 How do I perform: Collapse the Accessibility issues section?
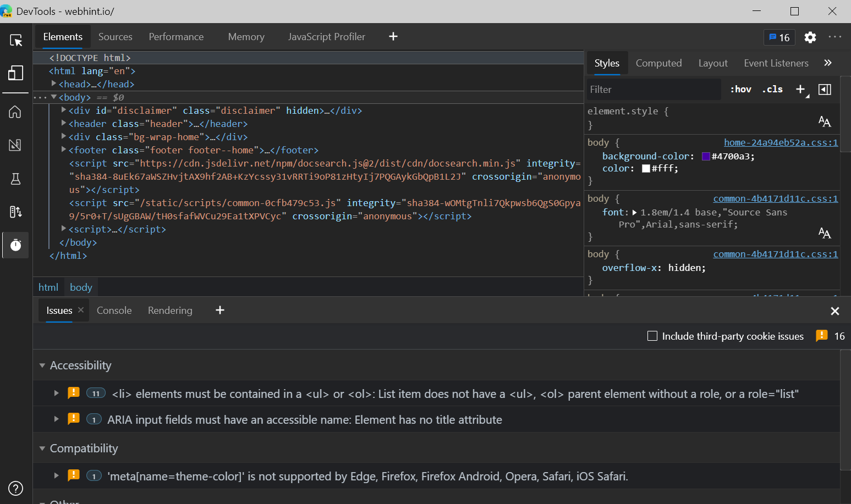point(42,365)
